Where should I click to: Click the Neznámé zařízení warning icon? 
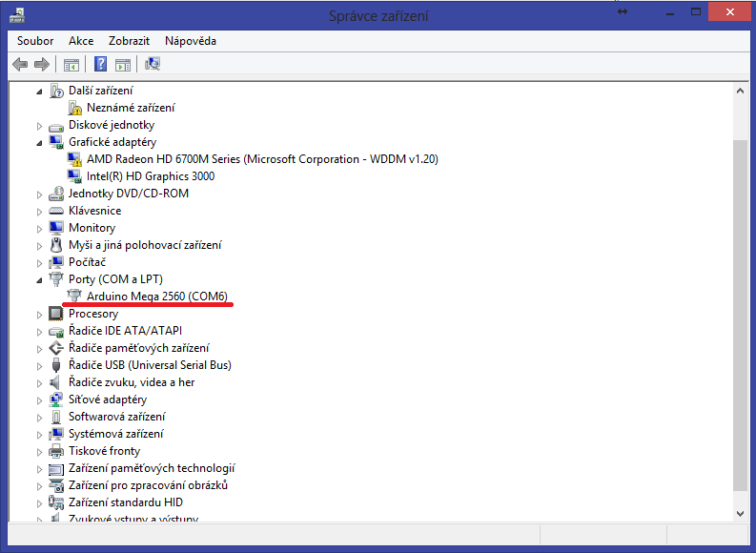pyautogui.click(x=74, y=108)
